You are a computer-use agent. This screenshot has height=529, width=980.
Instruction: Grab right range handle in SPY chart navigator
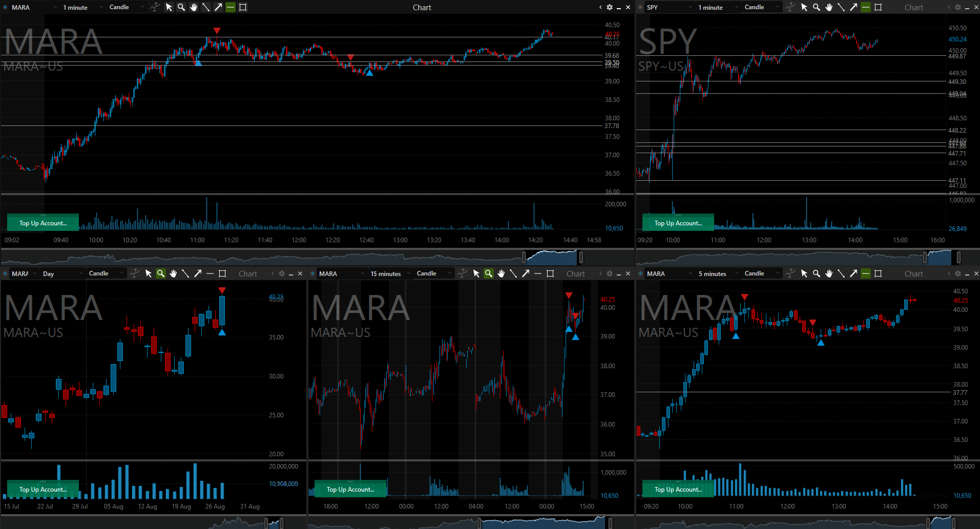(x=958, y=257)
